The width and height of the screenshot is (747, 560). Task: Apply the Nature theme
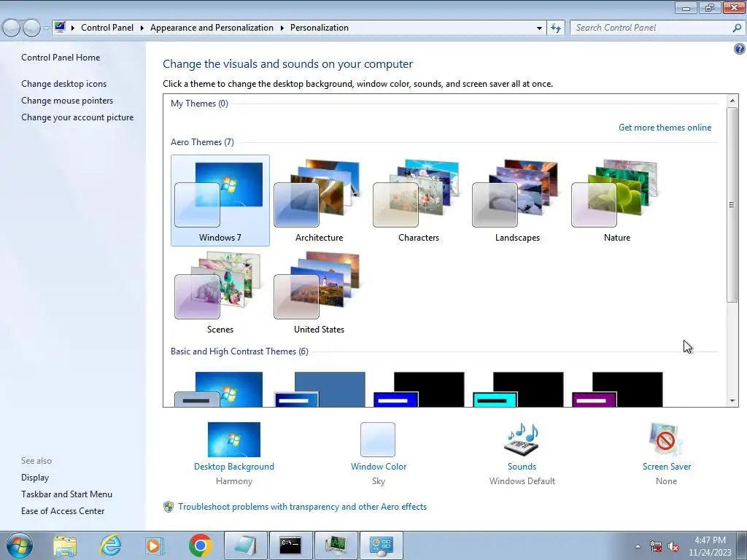click(616, 201)
